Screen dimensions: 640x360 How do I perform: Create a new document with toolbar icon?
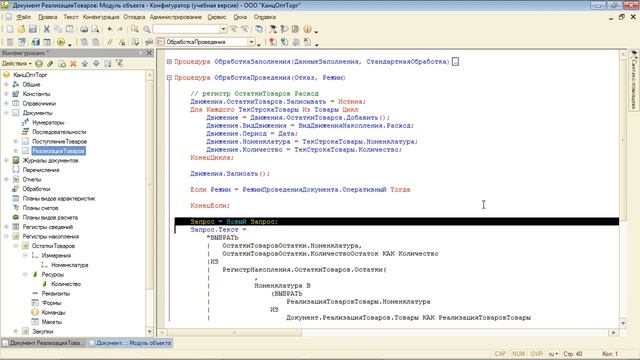click(x=10, y=29)
